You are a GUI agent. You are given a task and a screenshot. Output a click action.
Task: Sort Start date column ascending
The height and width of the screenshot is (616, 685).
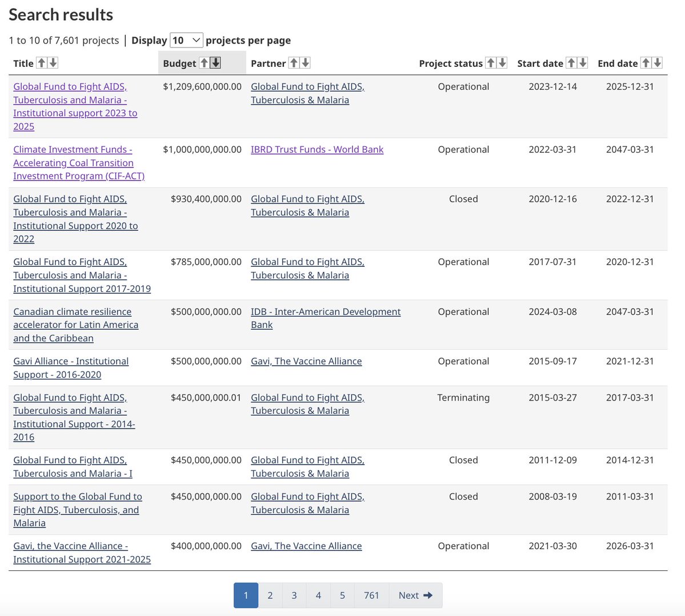[571, 63]
